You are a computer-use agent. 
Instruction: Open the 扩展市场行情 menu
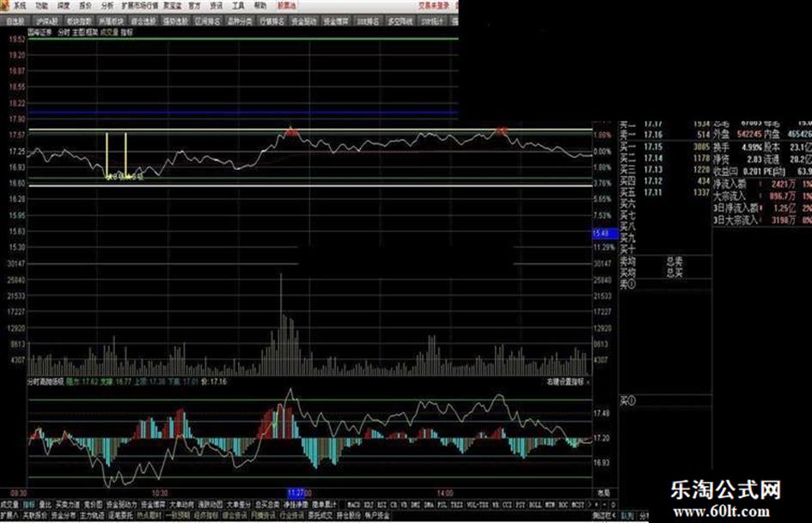[x=140, y=6]
